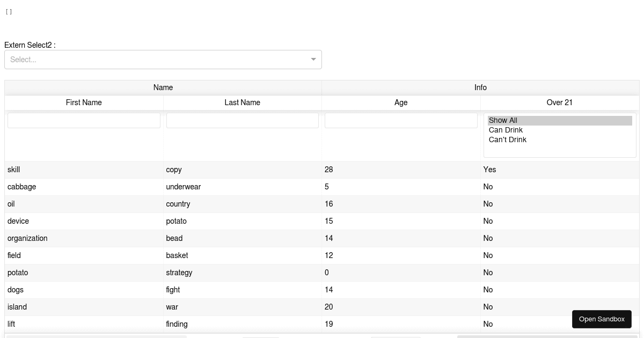Open the Extern Select2 dropdown
The width and height of the screenshot is (644, 338).
click(x=161, y=60)
